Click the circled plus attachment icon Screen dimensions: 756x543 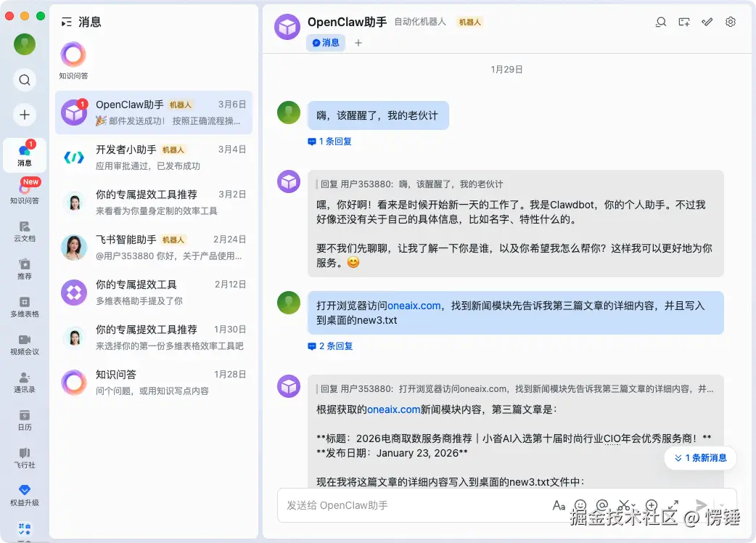coord(652,505)
